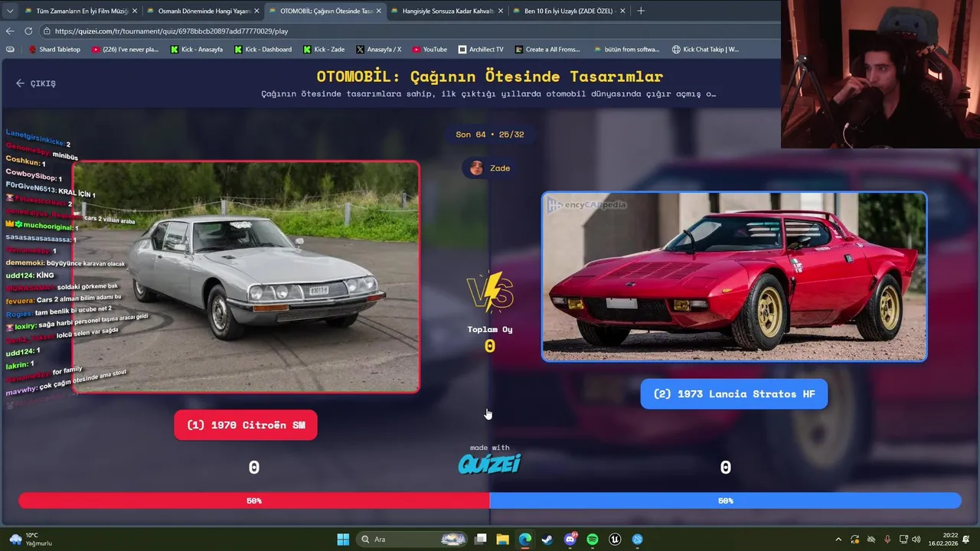Click the leftmost bookmarks bar icon

pos(10,49)
